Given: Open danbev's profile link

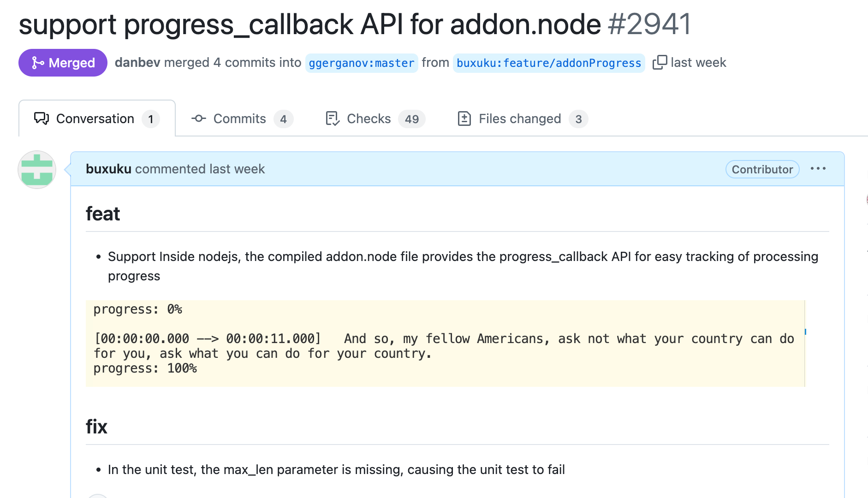Looking at the screenshot, I should 137,62.
